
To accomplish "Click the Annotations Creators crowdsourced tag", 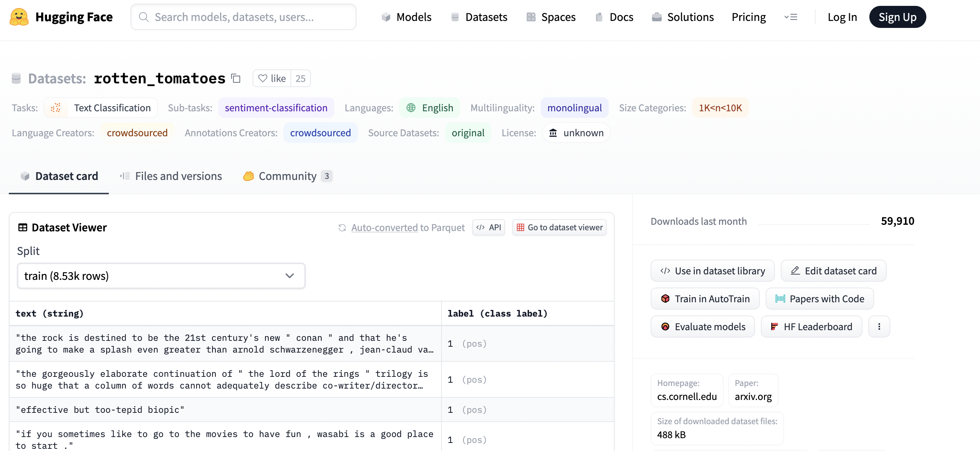I will click(x=320, y=133).
